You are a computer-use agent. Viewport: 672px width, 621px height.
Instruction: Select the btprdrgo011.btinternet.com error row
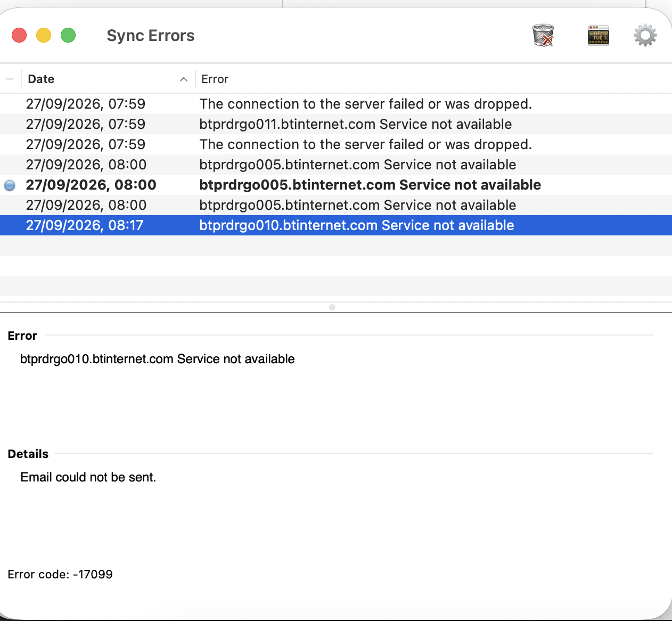point(336,124)
